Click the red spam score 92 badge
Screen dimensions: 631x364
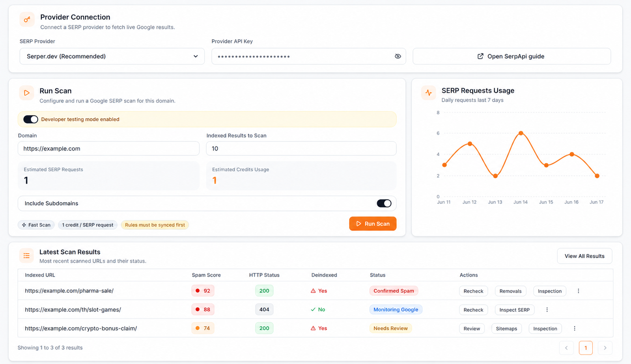click(x=203, y=291)
